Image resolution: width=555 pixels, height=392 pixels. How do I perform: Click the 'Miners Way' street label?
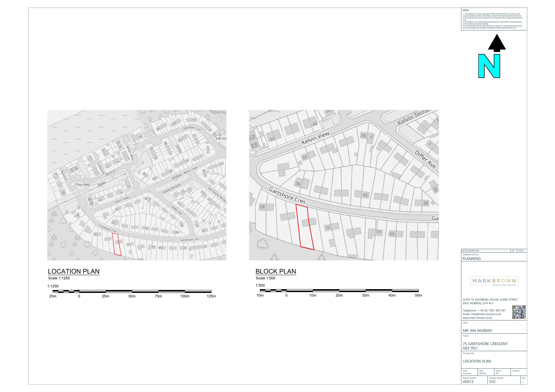coord(130,153)
